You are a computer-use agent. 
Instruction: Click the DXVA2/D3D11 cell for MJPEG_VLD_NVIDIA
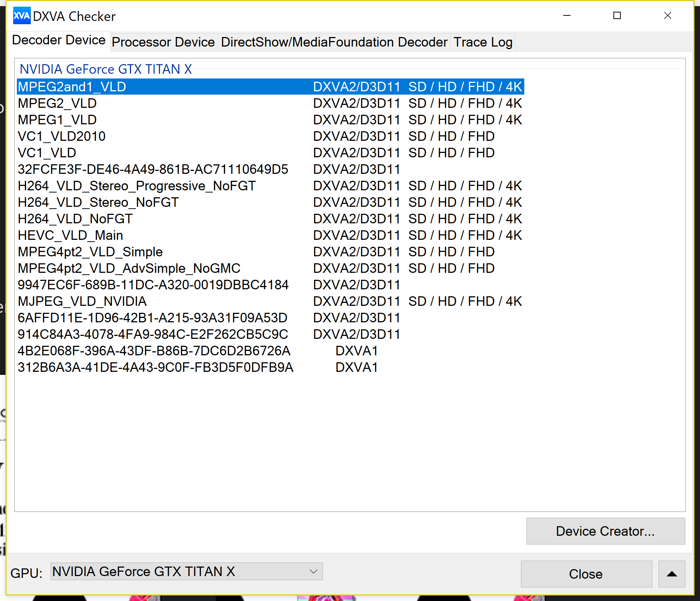[x=357, y=301]
